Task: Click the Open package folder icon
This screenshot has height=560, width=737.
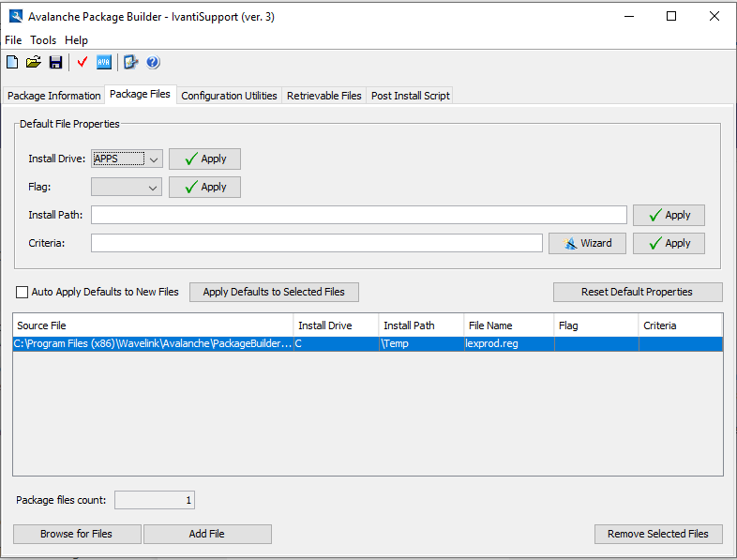Action: pyautogui.click(x=34, y=62)
